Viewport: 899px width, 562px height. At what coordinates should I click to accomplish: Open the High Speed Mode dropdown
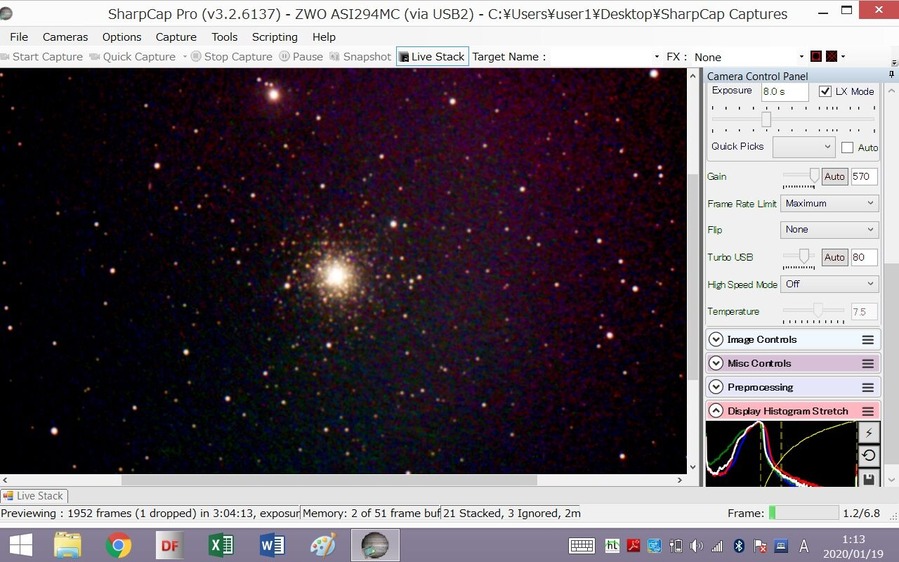[x=829, y=284]
